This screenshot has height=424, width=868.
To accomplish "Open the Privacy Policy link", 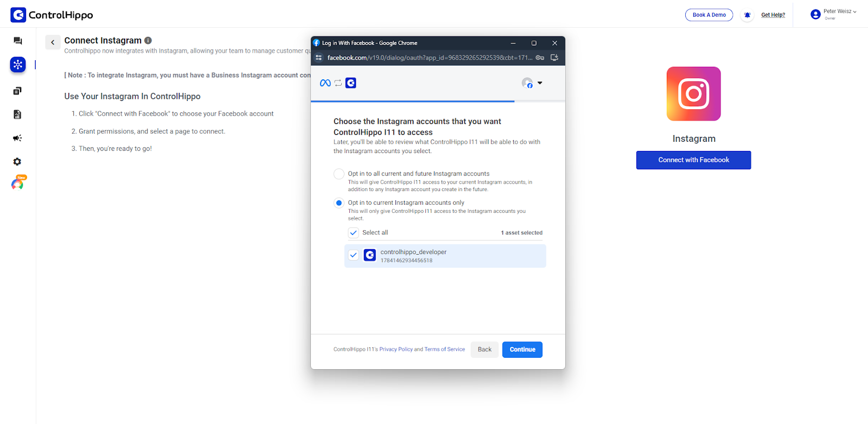I will pos(396,350).
